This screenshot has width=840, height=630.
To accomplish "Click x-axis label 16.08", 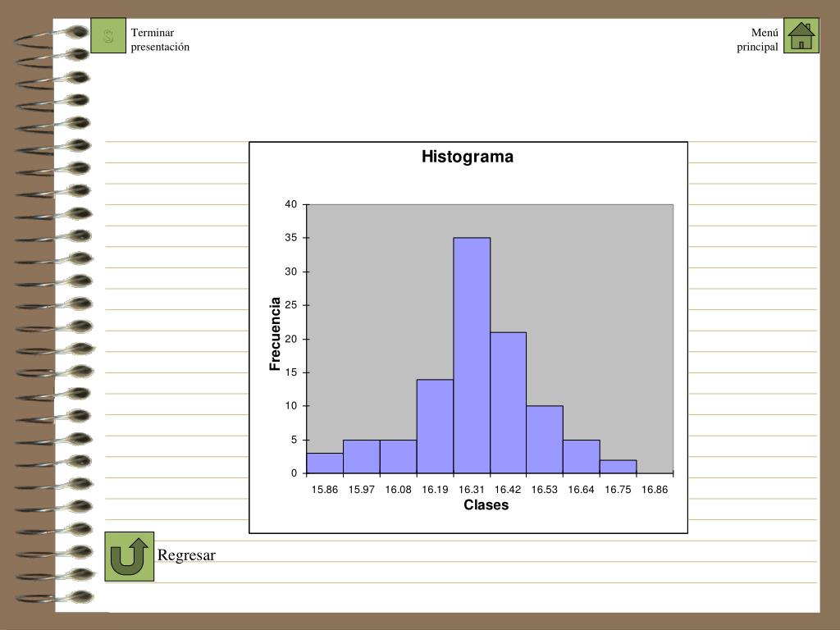I will coord(398,489).
